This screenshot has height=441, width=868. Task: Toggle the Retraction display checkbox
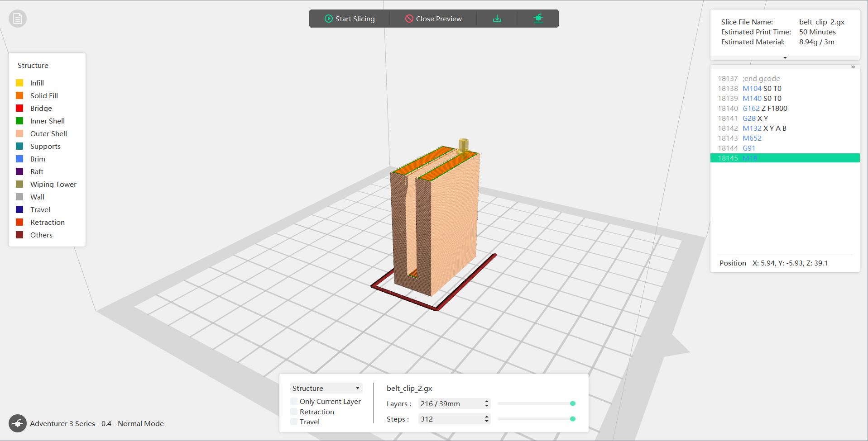(293, 412)
